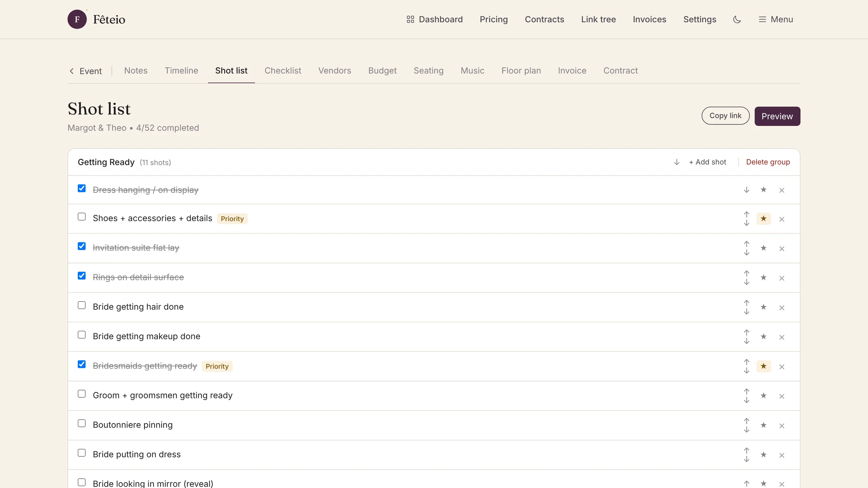868x488 pixels.
Task: Check Boutonniere pinning checkbox
Action: pos(82,423)
